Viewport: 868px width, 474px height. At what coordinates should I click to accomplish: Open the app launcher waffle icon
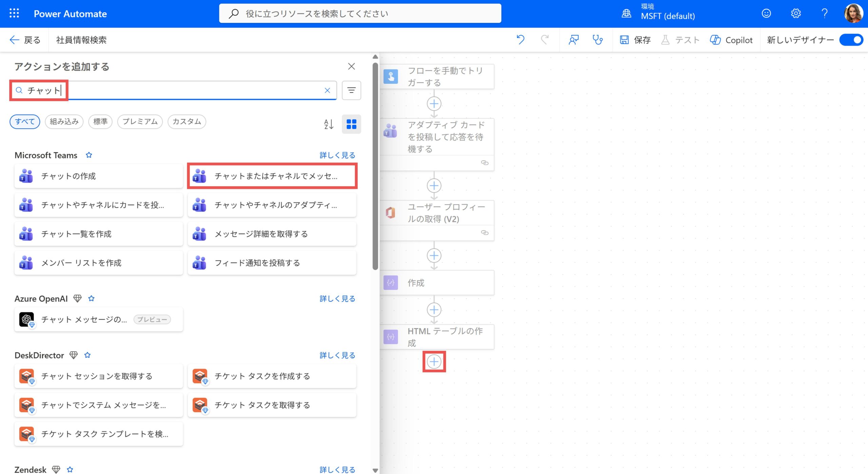coord(14,14)
